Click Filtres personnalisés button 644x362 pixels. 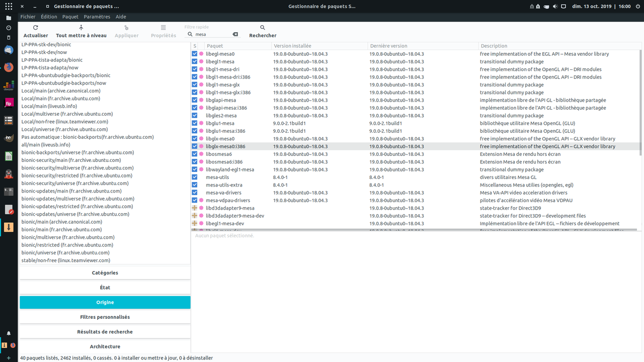coord(105,317)
